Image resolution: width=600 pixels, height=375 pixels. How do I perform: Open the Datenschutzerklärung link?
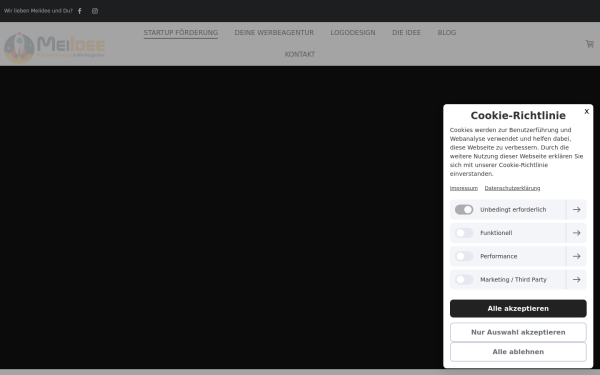tap(512, 188)
